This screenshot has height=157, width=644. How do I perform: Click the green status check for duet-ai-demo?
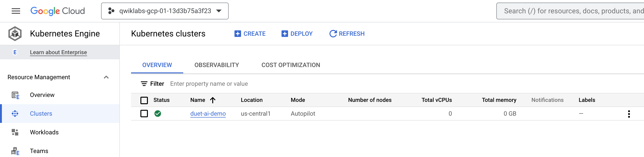158,114
